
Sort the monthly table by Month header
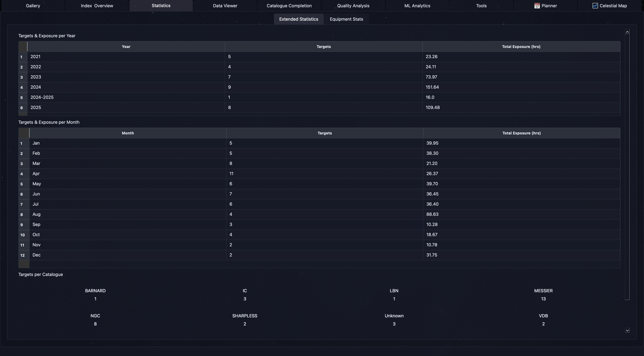tap(128, 133)
